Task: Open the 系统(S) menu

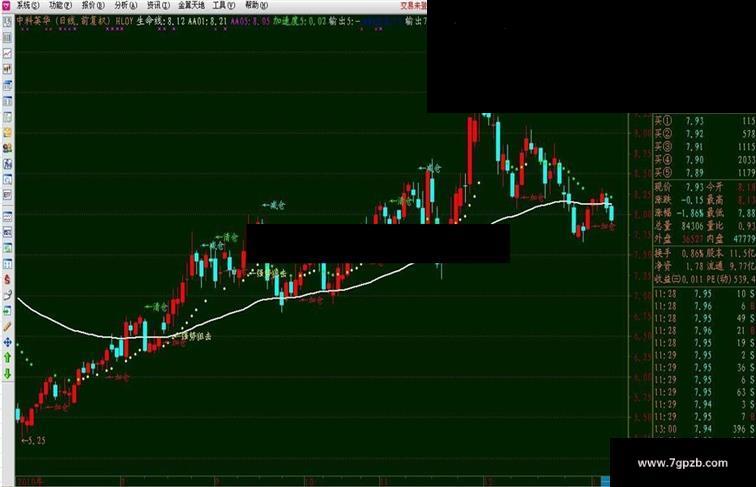Action: pyautogui.click(x=28, y=5)
